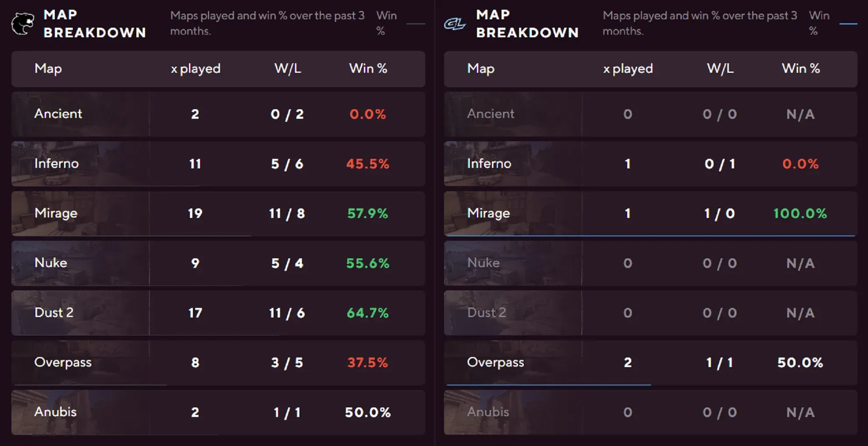868x446 pixels.
Task: Click the blue Win % legend line beside the GL logo header
Action: coord(848,24)
